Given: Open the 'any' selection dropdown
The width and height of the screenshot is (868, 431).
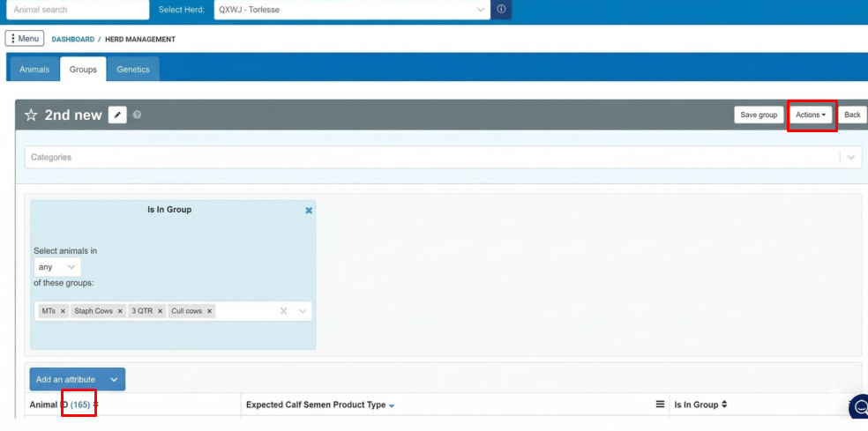Looking at the screenshot, I should [57, 267].
